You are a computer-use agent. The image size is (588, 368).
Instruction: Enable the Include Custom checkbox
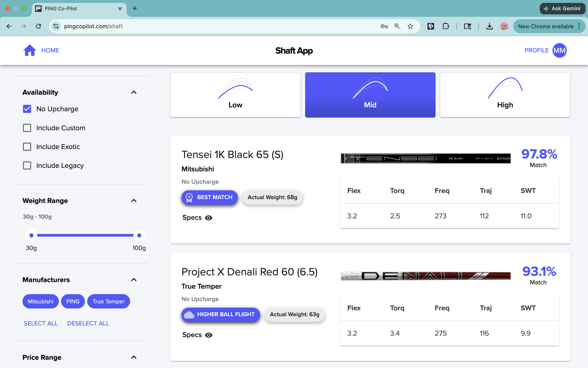[27, 128]
